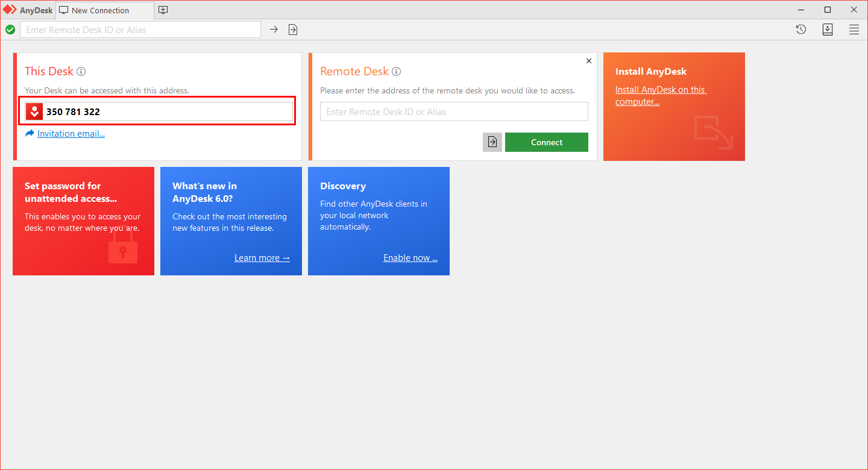Open a new tab with plus icon
This screenshot has height=470, width=868.
pyautogui.click(x=163, y=10)
